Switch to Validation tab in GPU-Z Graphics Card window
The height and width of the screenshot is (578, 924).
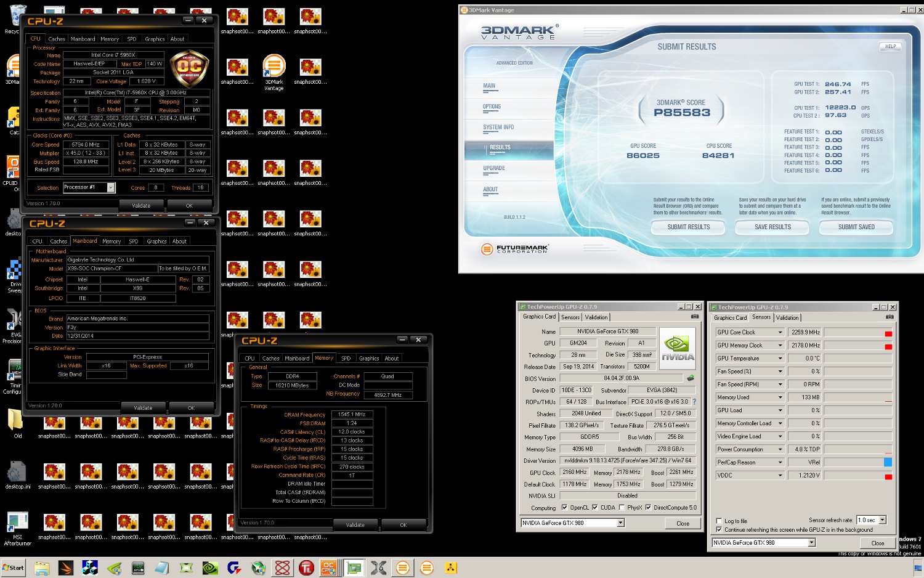(x=596, y=317)
